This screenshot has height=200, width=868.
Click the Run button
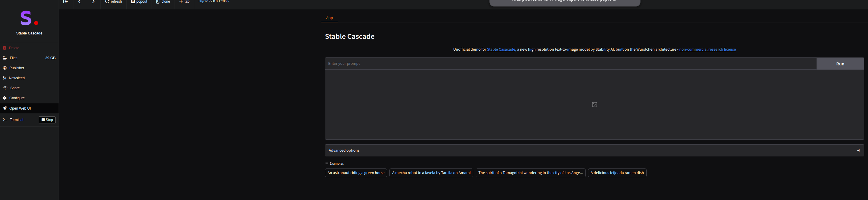(x=840, y=64)
